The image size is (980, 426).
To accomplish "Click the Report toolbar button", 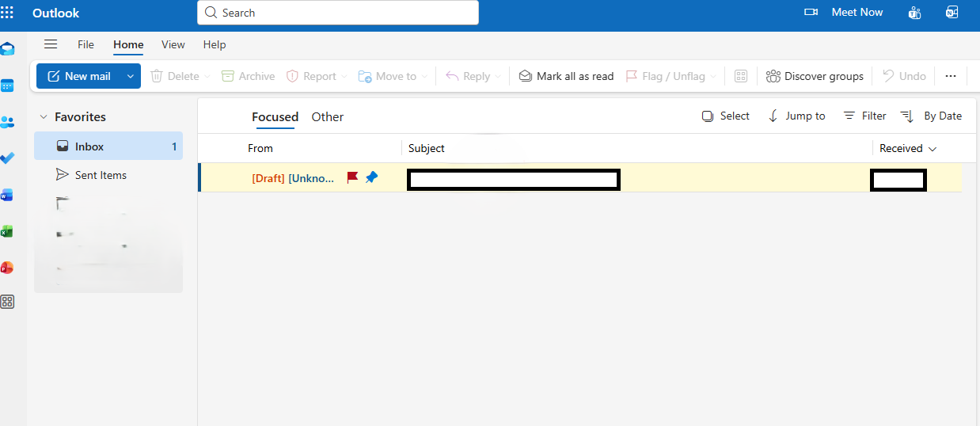I will click(x=311, y=76).
